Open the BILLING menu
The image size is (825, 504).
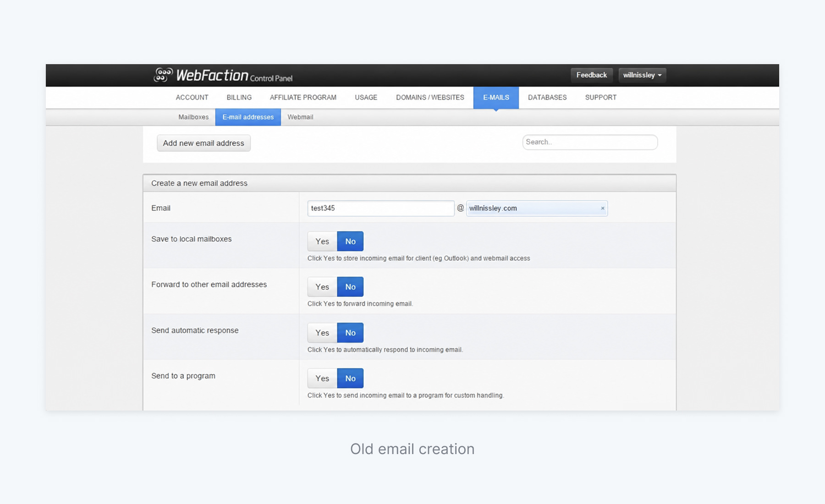[239, 98]
